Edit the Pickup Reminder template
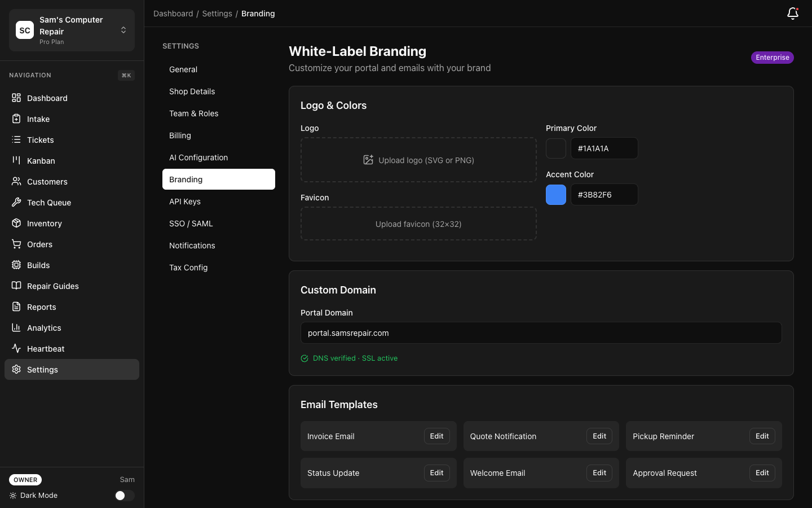 click(x=762, y=436)
